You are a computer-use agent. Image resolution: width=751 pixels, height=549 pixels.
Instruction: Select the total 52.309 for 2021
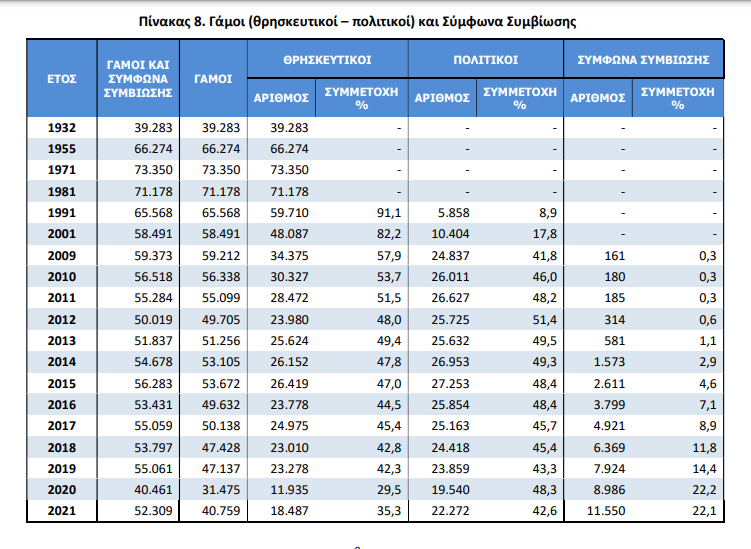click(x=154, y=511)
